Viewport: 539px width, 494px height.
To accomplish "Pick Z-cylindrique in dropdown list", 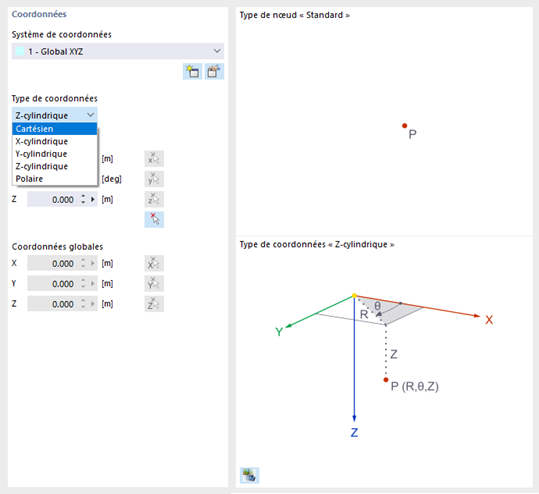I will pyautogui.click(x=55, y=166).
